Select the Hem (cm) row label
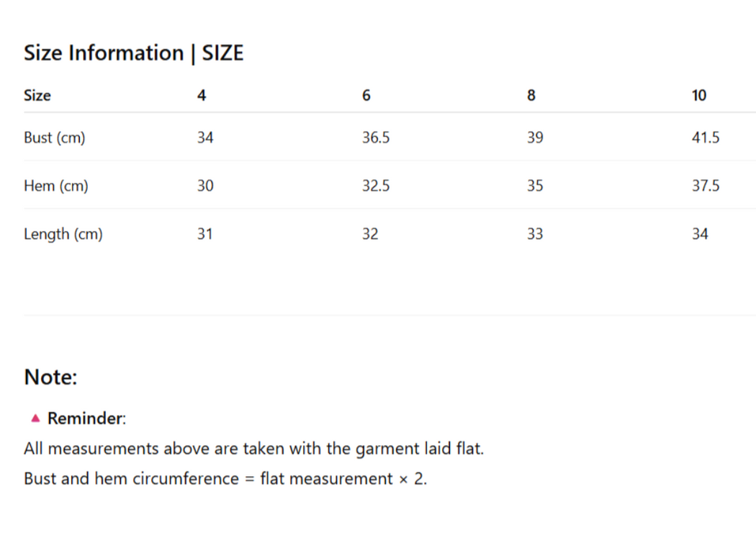756x533 pixels. (x=56, y=186)
